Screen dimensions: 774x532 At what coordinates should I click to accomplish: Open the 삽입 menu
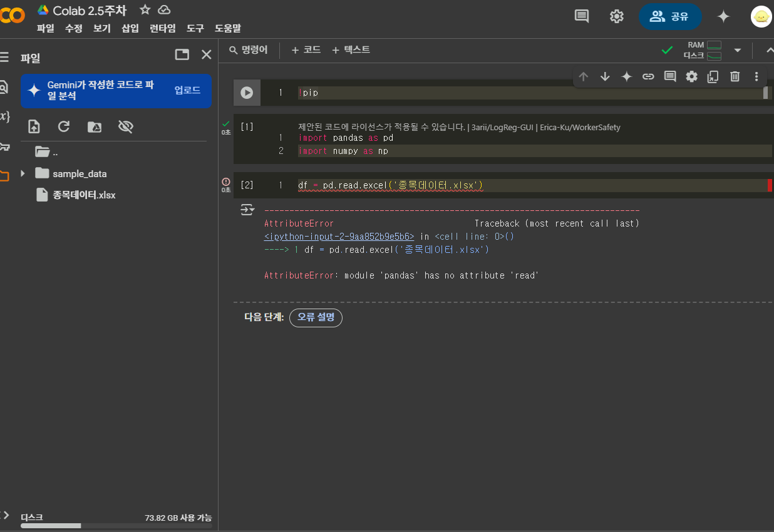[x=130, y=28]
